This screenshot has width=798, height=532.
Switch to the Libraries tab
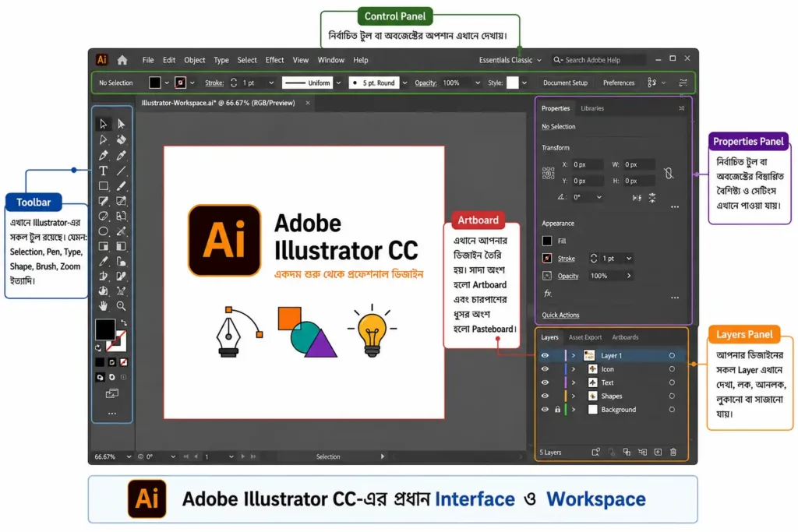[592, 108]
